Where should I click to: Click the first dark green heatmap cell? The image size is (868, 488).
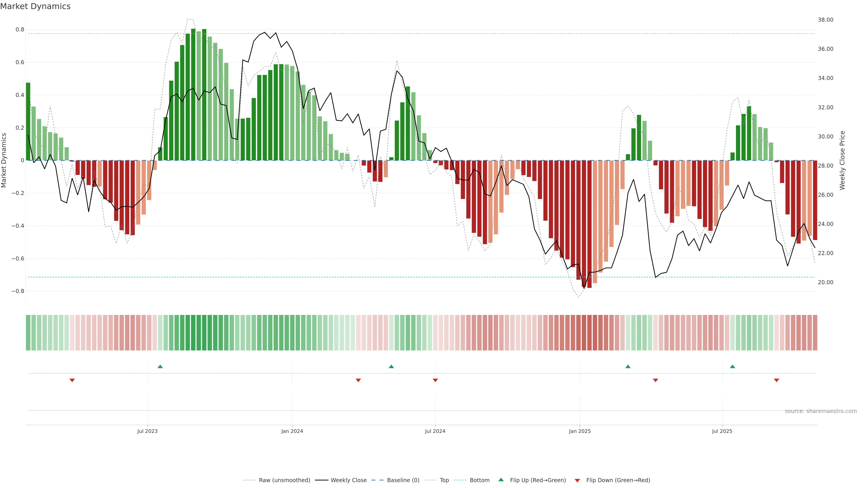pyautogui.click(x=28, y=333)
